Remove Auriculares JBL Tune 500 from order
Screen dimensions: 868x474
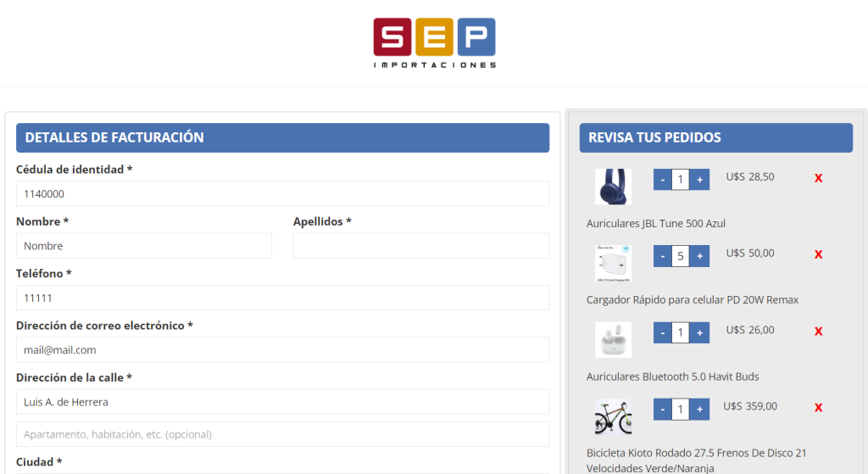click(x=818, y=178)
